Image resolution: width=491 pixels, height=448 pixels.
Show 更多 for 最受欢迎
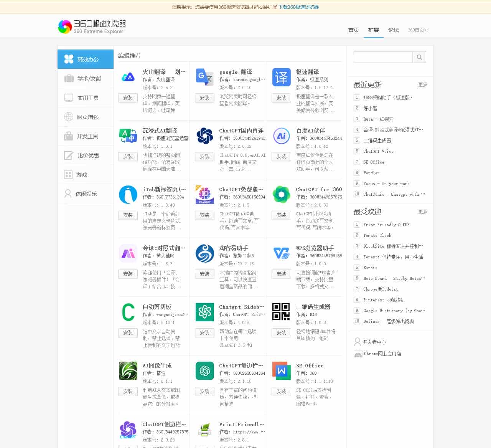[x=423, y=212]
